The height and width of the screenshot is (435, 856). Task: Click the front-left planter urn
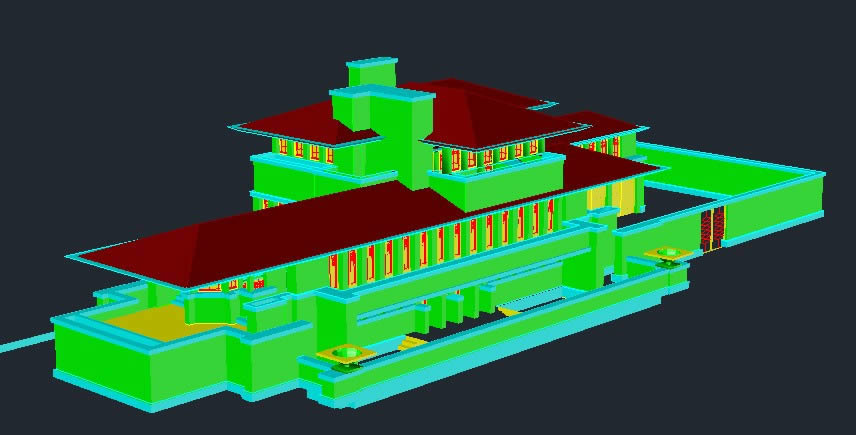(347, 354)
